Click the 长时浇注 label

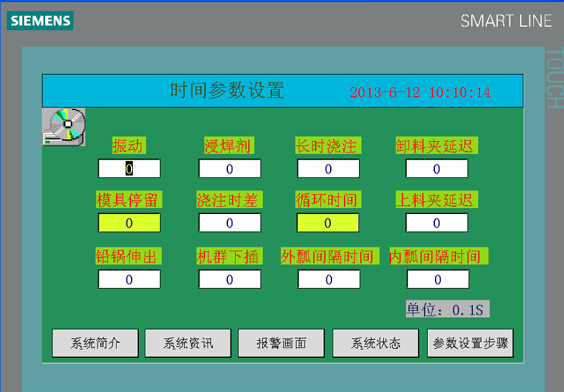[x=328, y=145]
